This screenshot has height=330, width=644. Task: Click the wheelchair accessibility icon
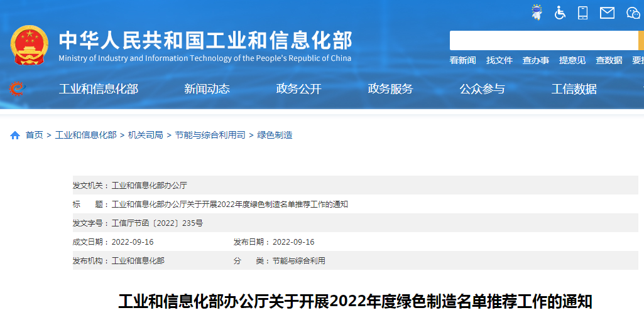pyautogui.click(x=560, y=13)
